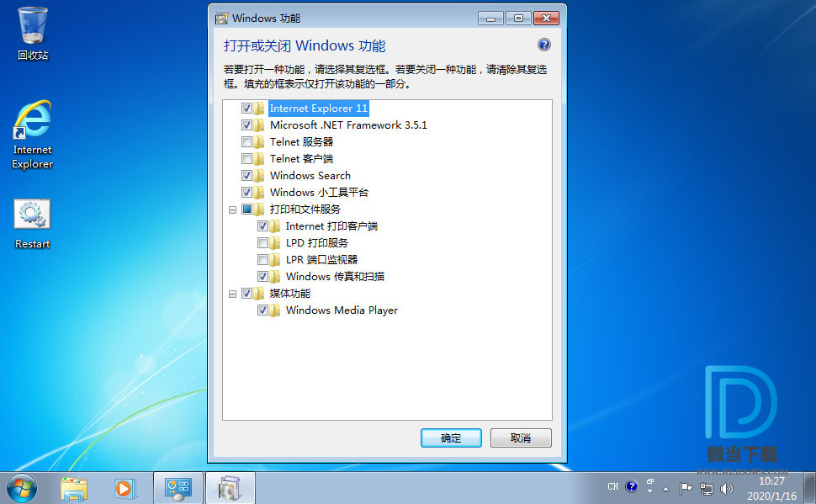Screen dimensions: 816x504
Task: Select the Internet Explorer desktop shortcut
Action: pos(32,135)
